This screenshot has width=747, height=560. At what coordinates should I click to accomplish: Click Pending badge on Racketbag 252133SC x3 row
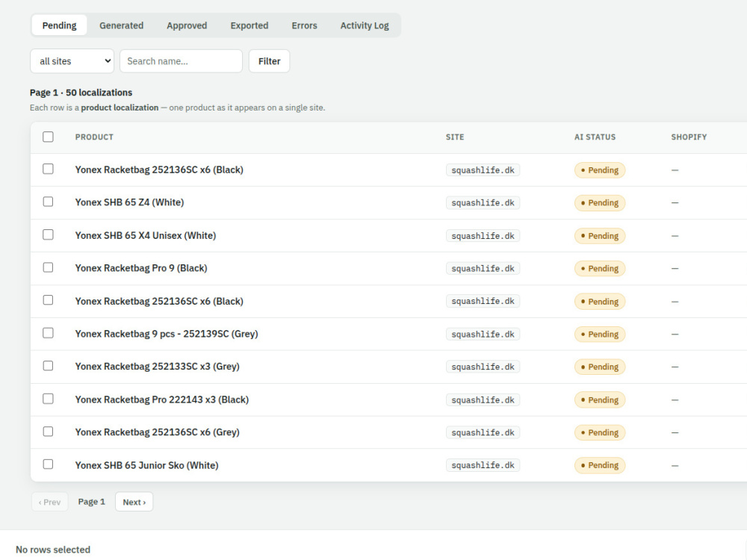point(599,367)
